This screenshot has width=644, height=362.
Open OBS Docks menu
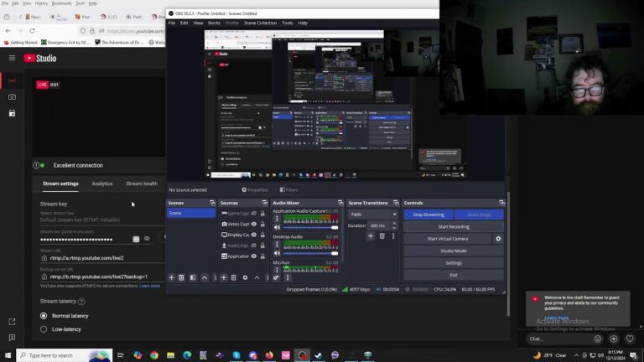214,23
